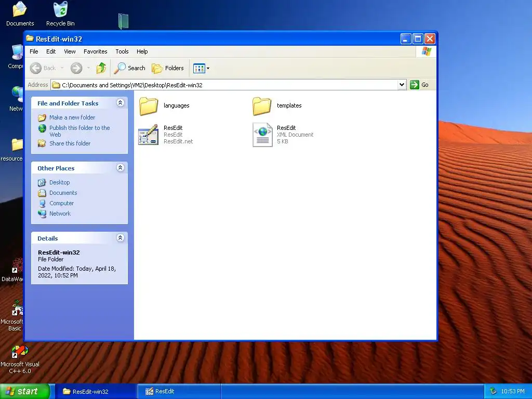The width and height of the screenshot is (532, 399).
Task: Open the languages folder icon
Action: [x=148, y=106]
